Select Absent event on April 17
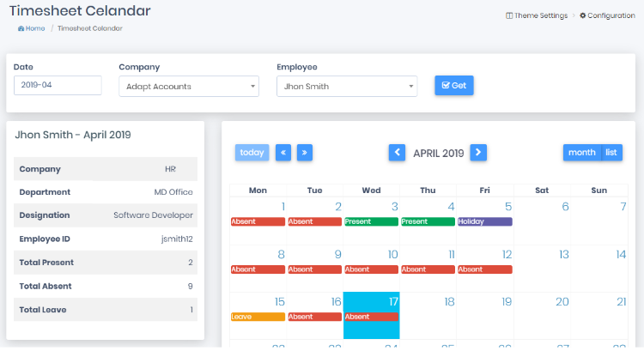Viewport: 644px width, 357px height. pyautogui.click(x=371, y=317)
